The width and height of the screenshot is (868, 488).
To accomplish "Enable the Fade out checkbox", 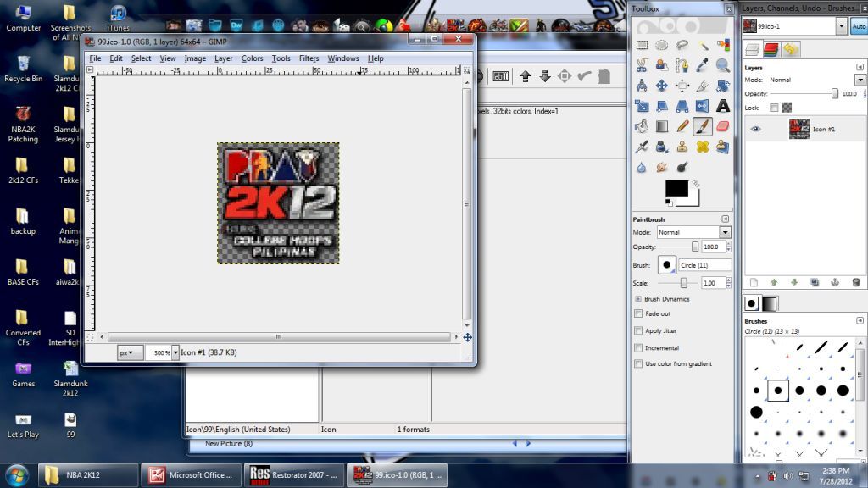I will coord(638,313).
